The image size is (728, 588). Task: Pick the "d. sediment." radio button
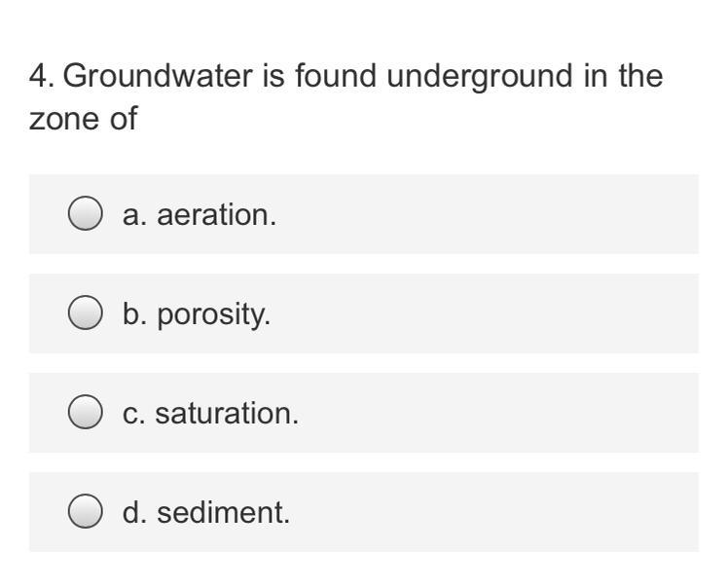pyautogui.click(x=85, y=512)
